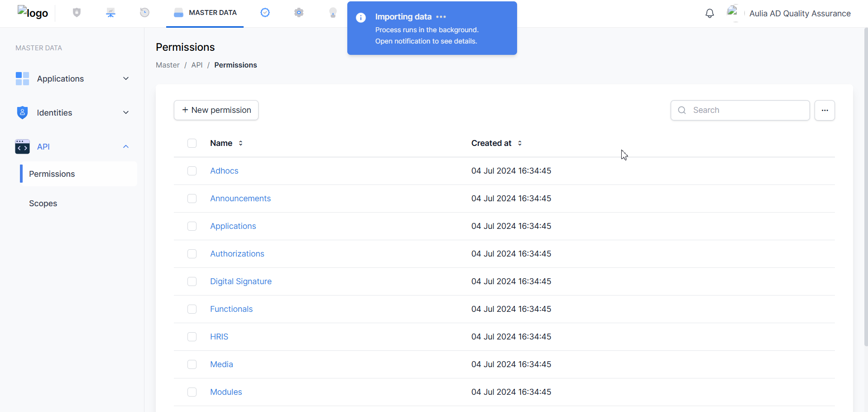Screen dimensions: 868x412
Task: Open the Adhocs permission link
Action: [224, 171]
